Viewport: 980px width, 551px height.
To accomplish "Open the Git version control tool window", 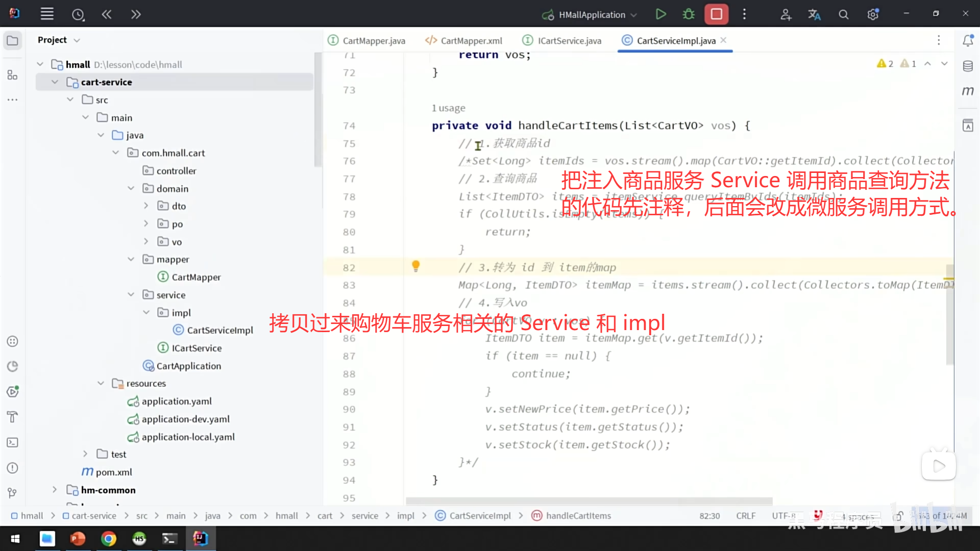I will [13, 493].
